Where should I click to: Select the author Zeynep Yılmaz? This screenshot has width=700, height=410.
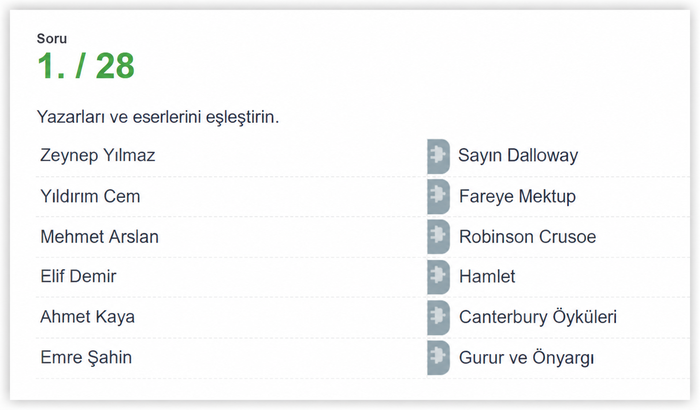click(x=98, y=155)
